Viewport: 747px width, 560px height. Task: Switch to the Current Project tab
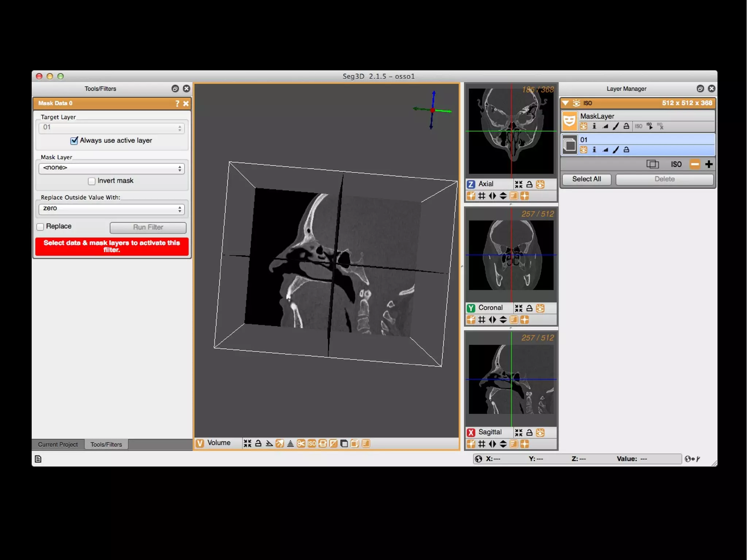[58, 444]
